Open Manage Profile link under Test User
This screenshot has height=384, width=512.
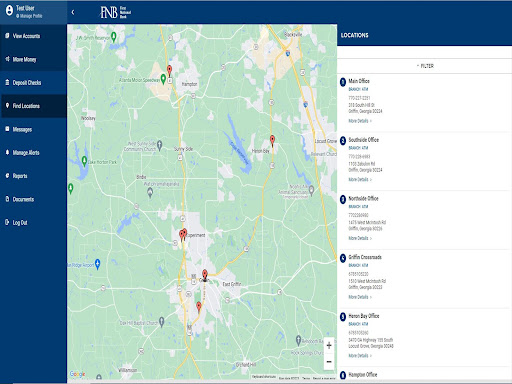[29, 16]
